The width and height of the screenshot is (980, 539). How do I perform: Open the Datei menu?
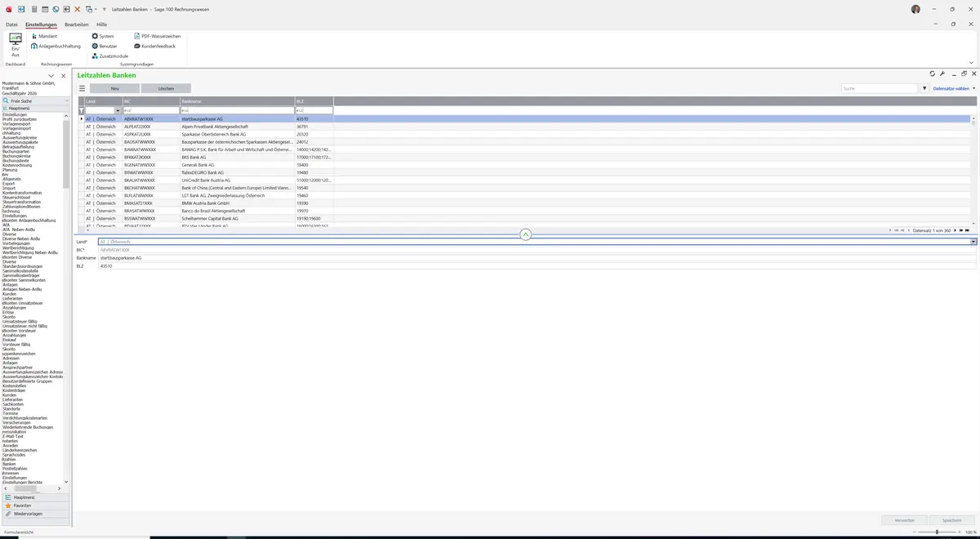(11, 24)
